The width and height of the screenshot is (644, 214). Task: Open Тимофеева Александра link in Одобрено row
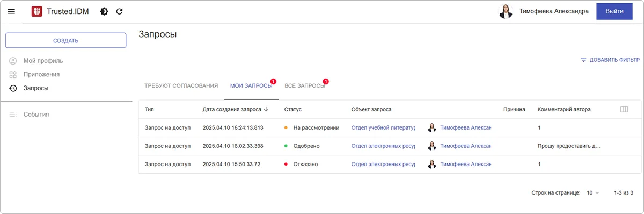pos(466,146)
